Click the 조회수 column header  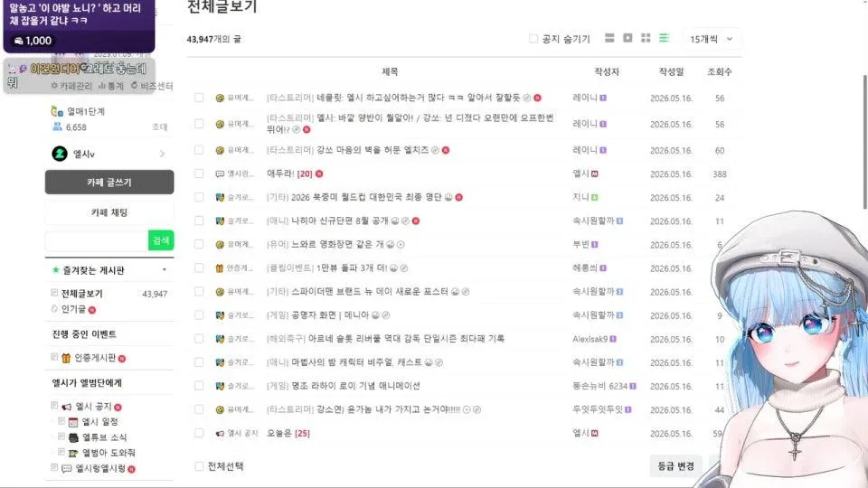(x=720, y=71)
